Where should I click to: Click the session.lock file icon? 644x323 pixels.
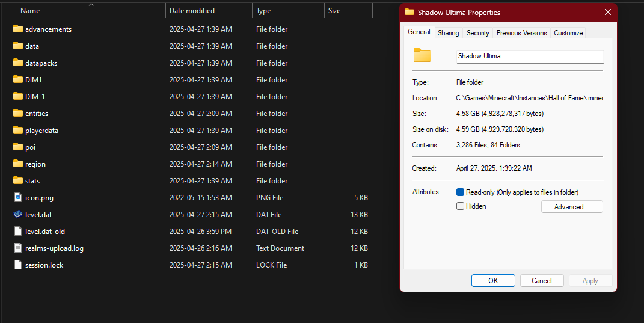(17, 265)
